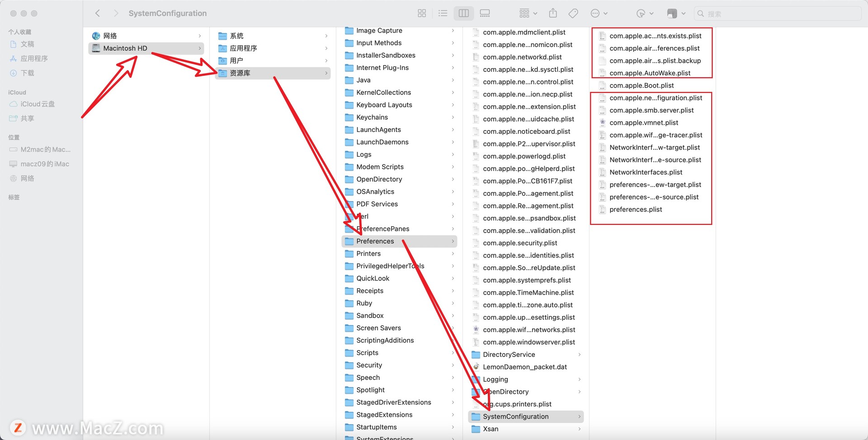Open the Spotlight folder
This screenshot has height=440, width=868.
[x=399, y=390]
